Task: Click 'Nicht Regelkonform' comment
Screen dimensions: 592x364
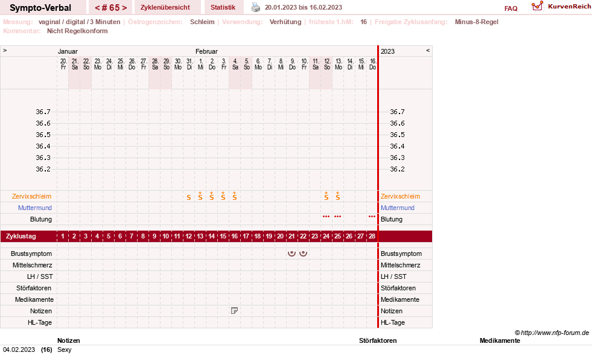Action: [x=77, y=31]
